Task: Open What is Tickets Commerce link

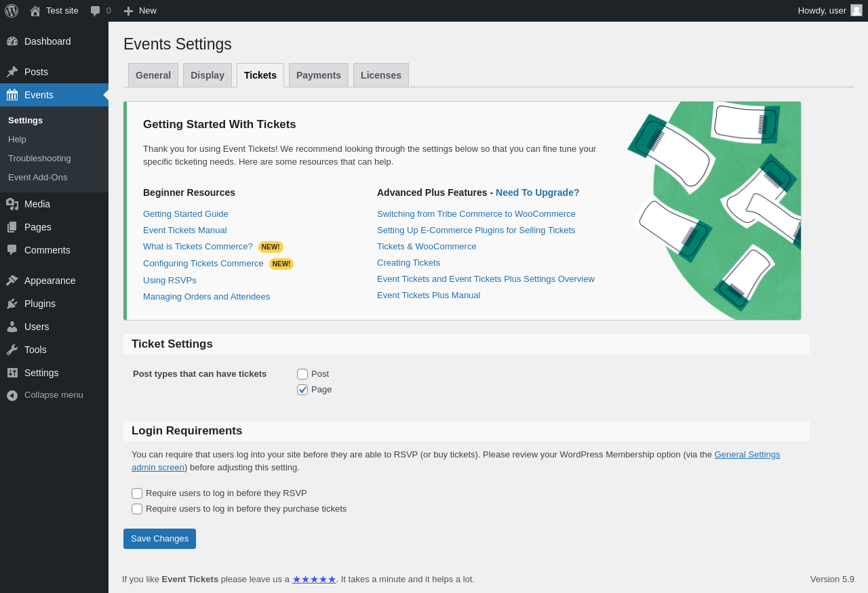Action: pos(198,247)
